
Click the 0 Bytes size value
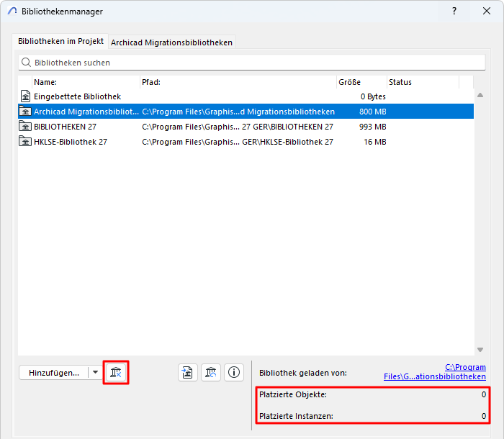click(x=373, y=96)
